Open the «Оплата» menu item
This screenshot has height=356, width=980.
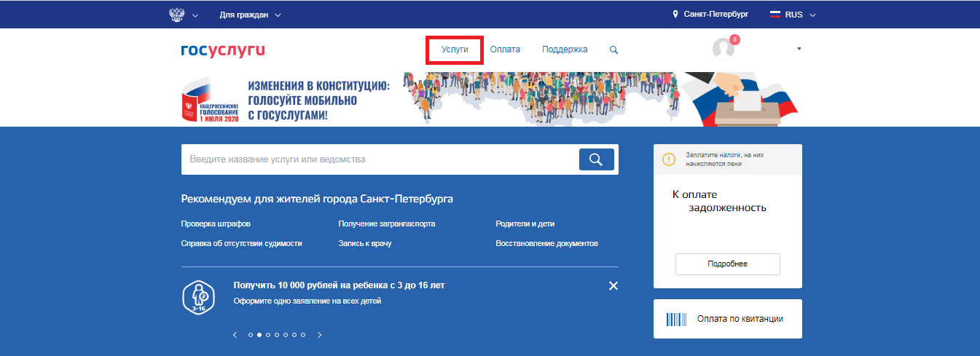pyautogui.click(x=505, y=50)
